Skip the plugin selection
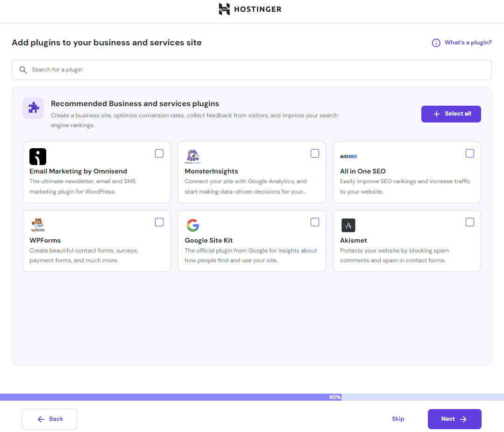The image size is (504, 432). [x=398, y=419]
